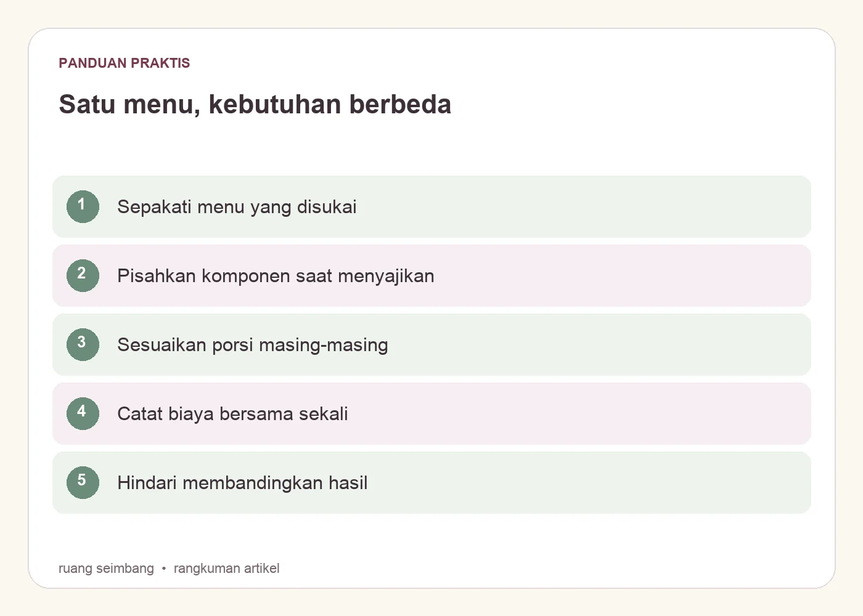Viewport: 863px width, 616px height.
Task: Click the 'PANDUAN PRAKTIS' label
Action: [125, 63]
